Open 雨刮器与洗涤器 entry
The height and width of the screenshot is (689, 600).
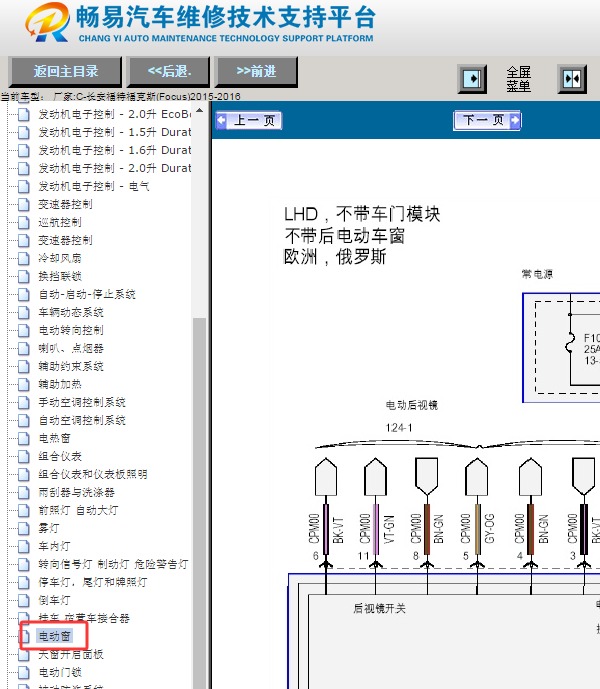click(x=76, y=493)
